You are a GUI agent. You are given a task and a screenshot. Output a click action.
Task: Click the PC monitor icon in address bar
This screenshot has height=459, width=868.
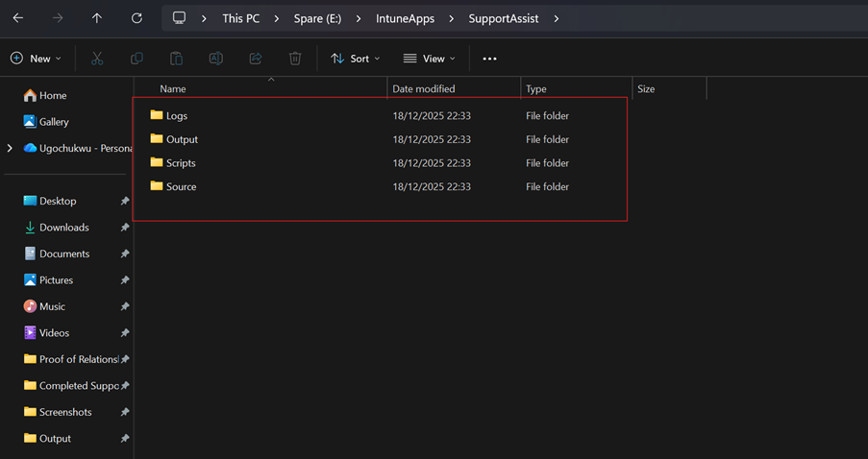tap(180, 18)
